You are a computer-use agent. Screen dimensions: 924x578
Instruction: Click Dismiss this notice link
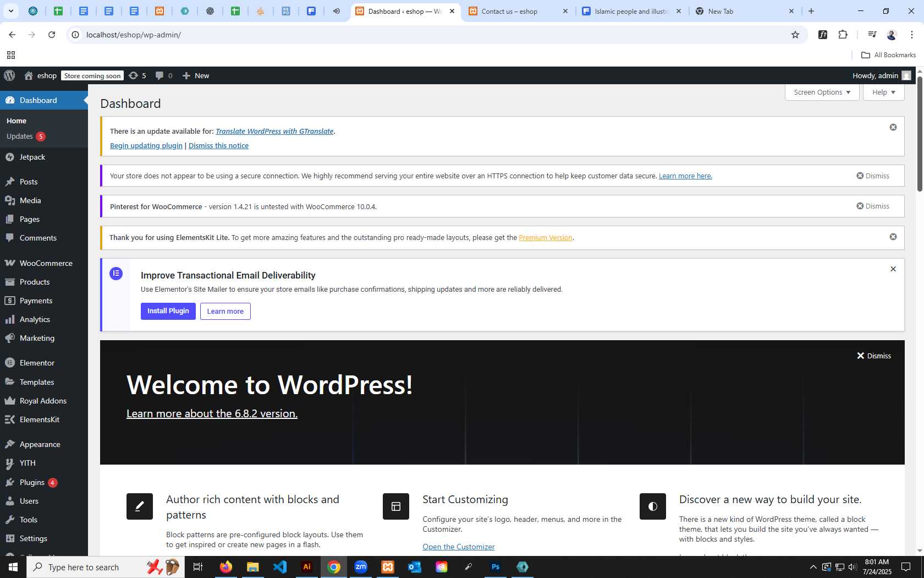[x=218, y=145]
